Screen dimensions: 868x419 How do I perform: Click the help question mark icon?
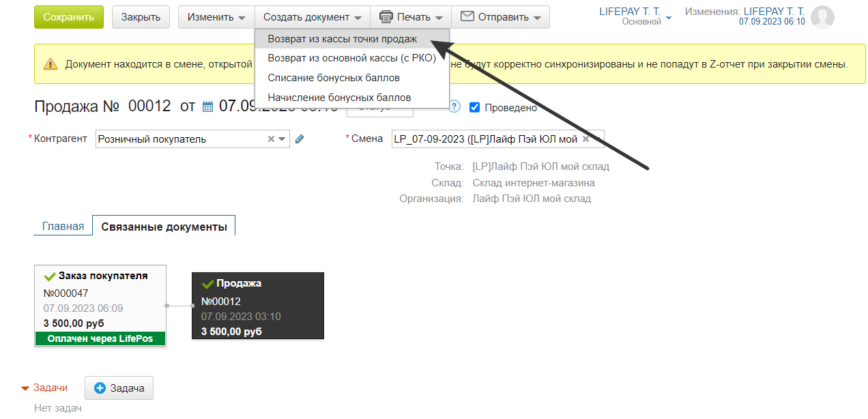pos(454,106)
